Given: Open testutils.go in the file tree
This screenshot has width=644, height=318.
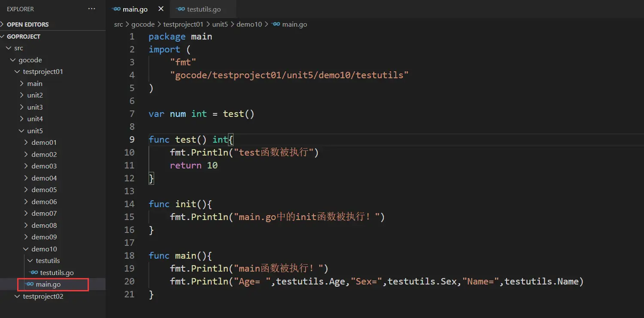Looking at the screenshot, I should click(x=57, y=272).
